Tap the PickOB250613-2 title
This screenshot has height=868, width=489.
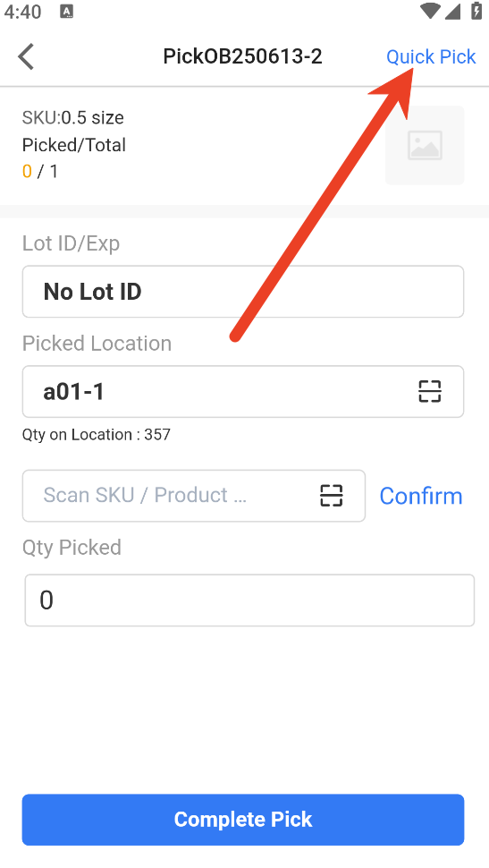pyautogui.click(x=242, y=56)
